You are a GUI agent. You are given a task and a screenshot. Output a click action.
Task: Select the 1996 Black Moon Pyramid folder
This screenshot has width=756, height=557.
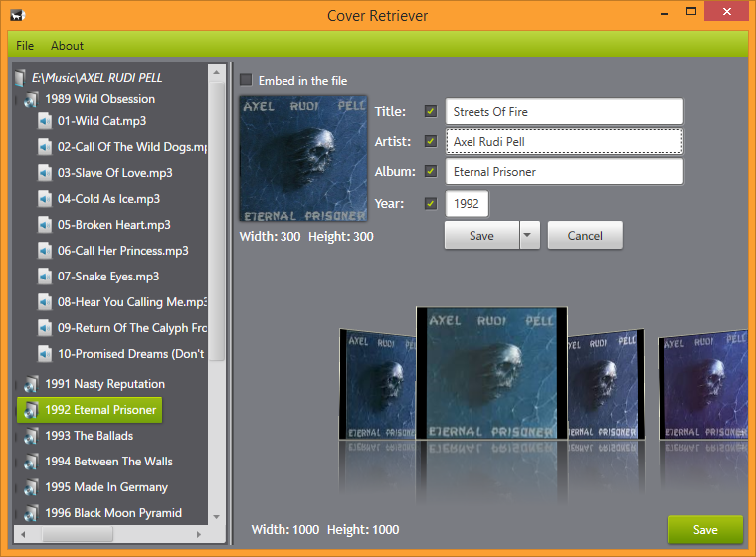113,513
